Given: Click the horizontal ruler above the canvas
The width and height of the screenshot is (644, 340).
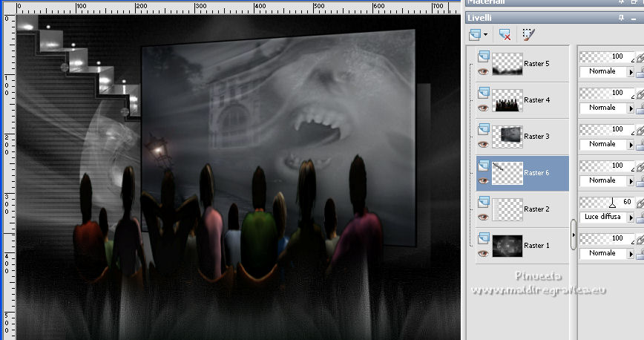Looking at the screenshot, I should pyautogui.click(x=238, y=7).
